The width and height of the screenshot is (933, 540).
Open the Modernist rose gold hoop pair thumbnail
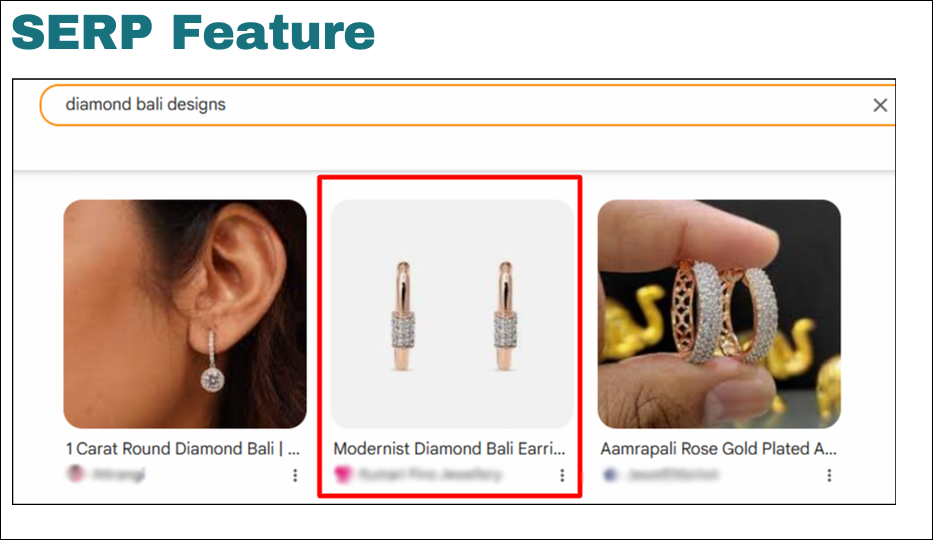coord(452,314)
